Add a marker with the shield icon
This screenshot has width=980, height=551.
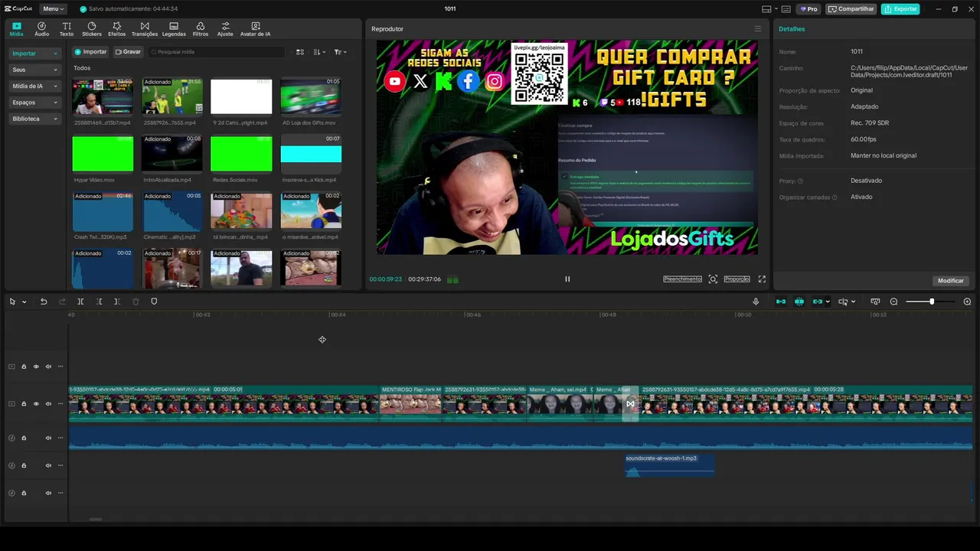pos(154,302)
